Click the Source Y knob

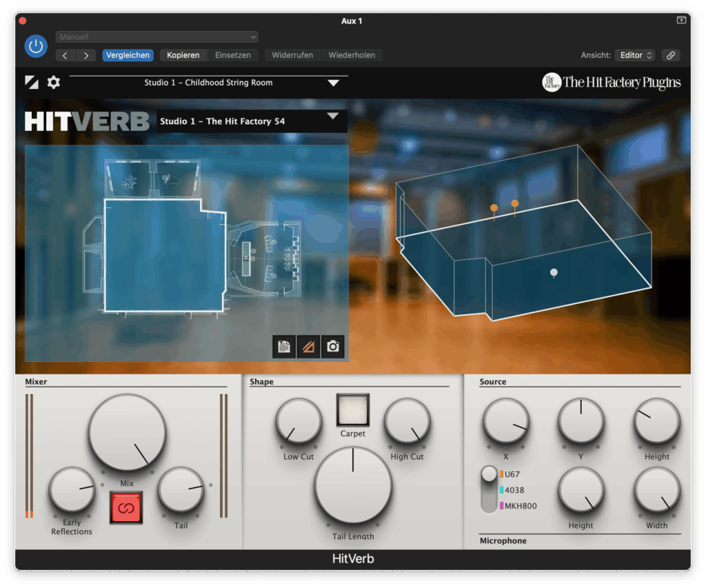581,422
